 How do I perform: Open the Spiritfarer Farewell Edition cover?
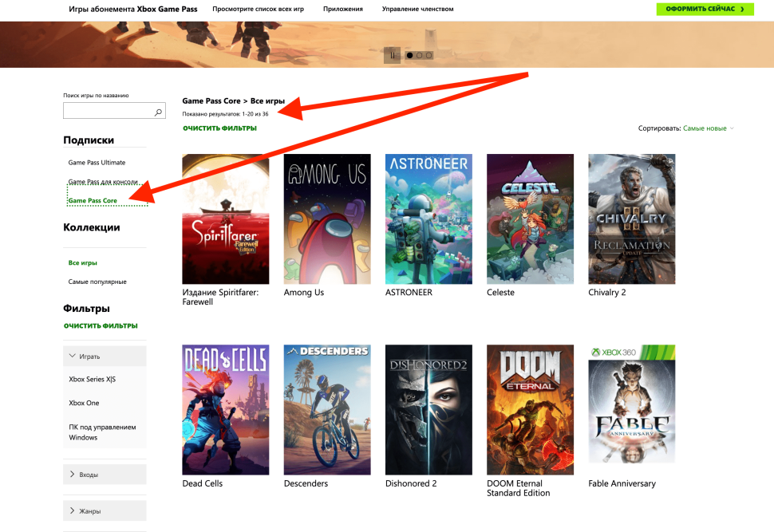pyautogui.click(x=226, y=219)
